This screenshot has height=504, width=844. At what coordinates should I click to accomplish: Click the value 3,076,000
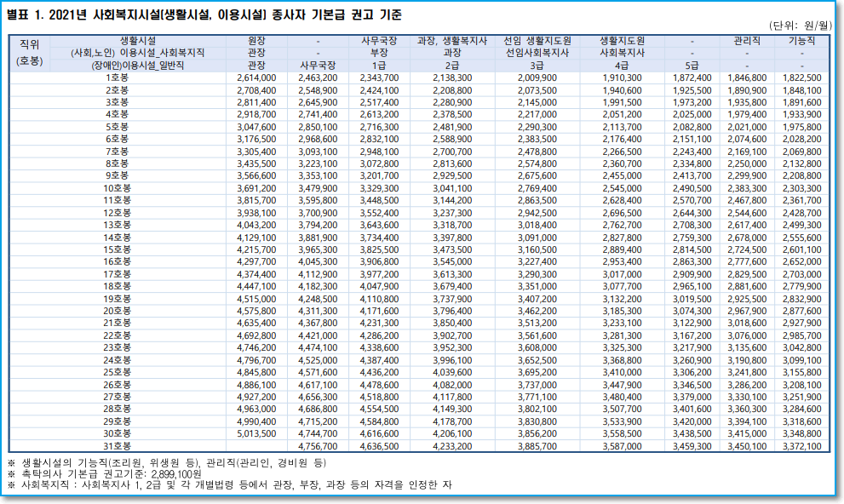coord(747,335)
